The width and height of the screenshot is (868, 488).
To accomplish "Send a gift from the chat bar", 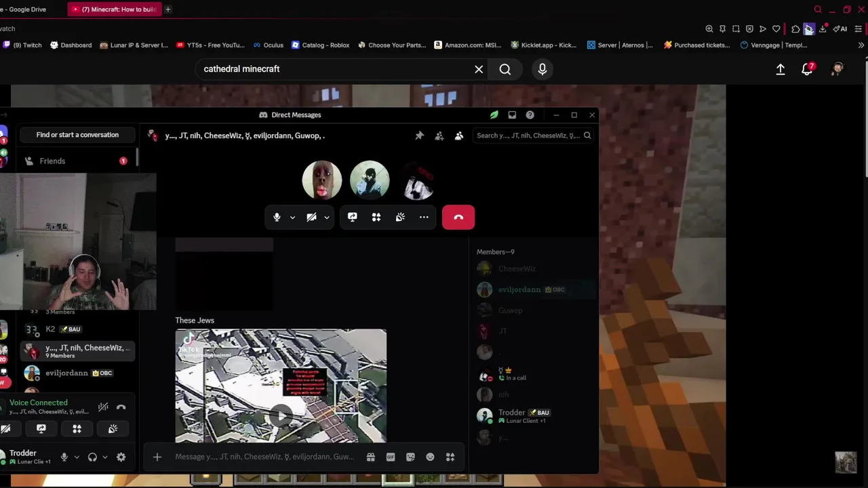I will (x=371, y=457).
